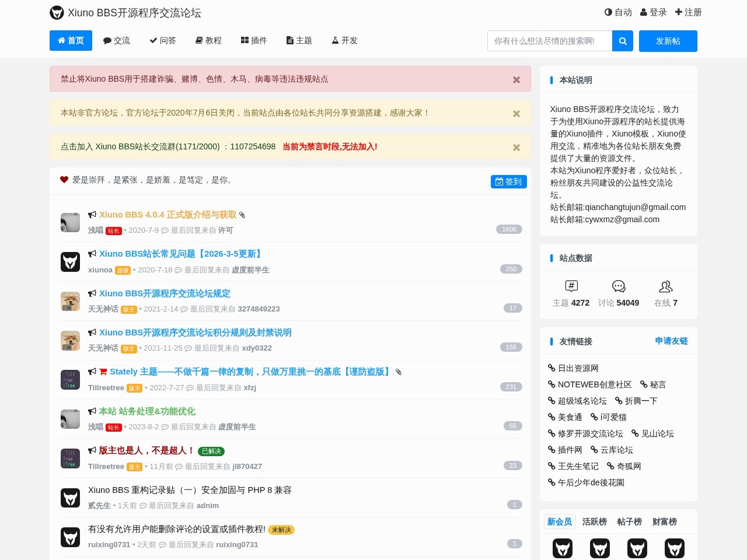Click last replier 虚度前半生 on 常见问题 post

(250, 269)
